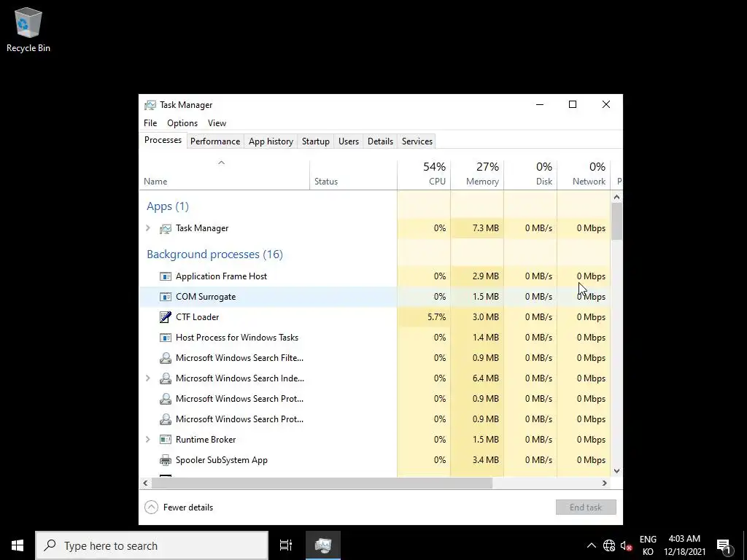Click the vertical scrollbar thumb
747x560 pixels.
click(617, 222)
